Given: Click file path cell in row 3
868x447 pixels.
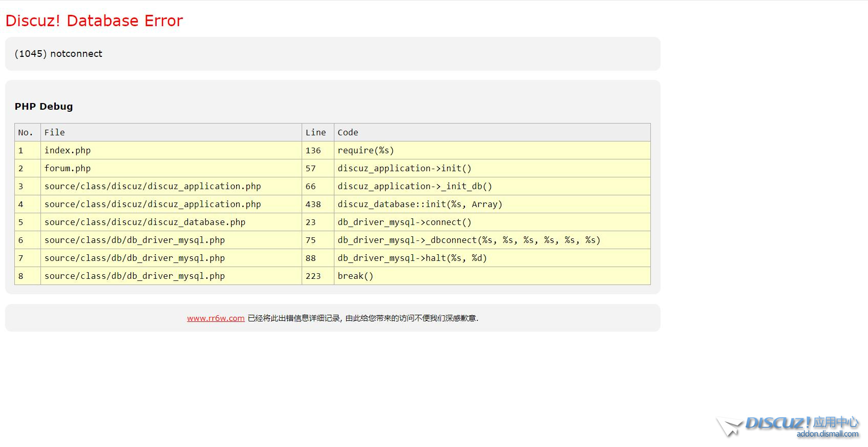Looking at the screenshot, I should click(x=171, y=186).
